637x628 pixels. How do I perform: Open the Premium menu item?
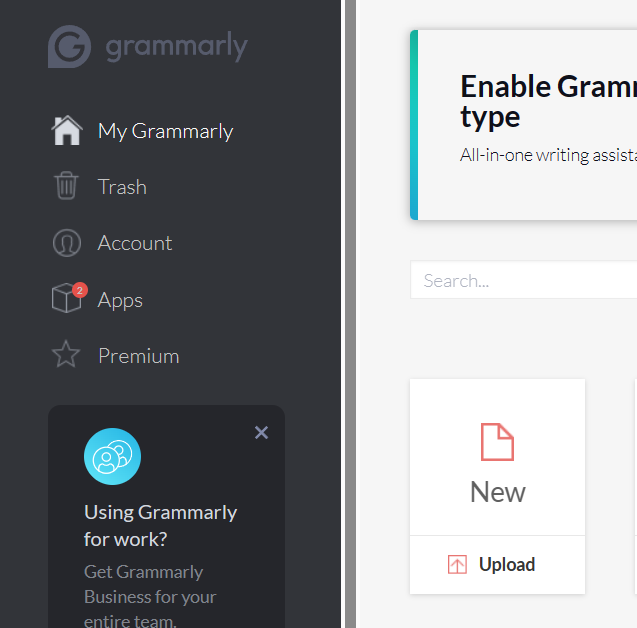(x=139, y=356)
